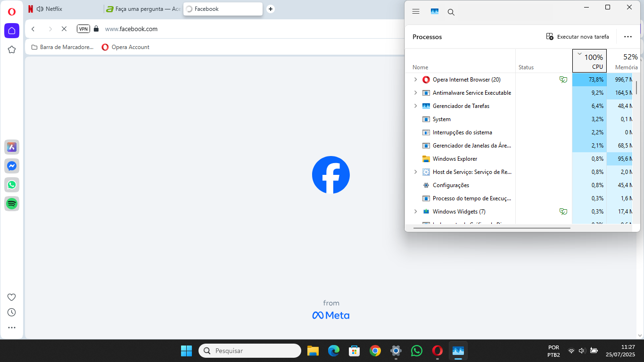Open the Task Manager hamburger navigation menu
Viewport: 644px width, 362px height.
[416, 12]
